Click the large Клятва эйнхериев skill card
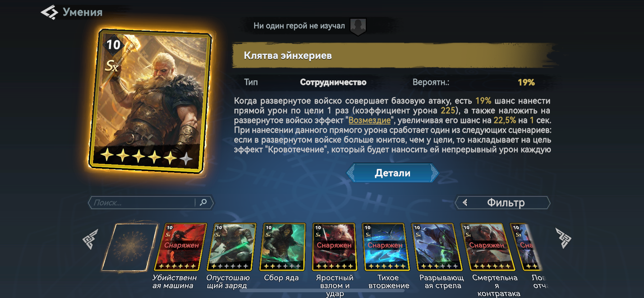 150,101
